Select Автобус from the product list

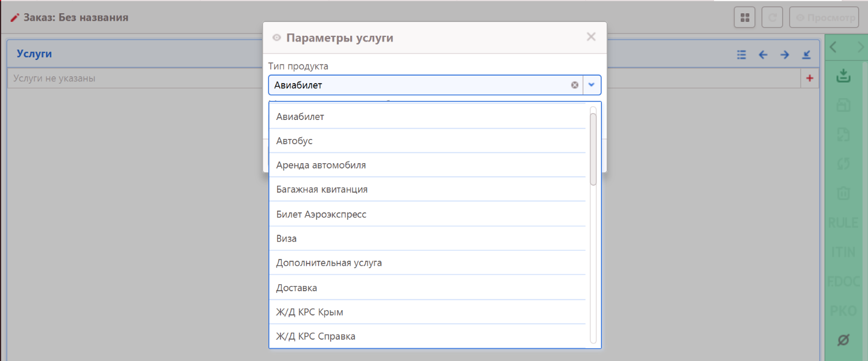[x=294, y=141]
